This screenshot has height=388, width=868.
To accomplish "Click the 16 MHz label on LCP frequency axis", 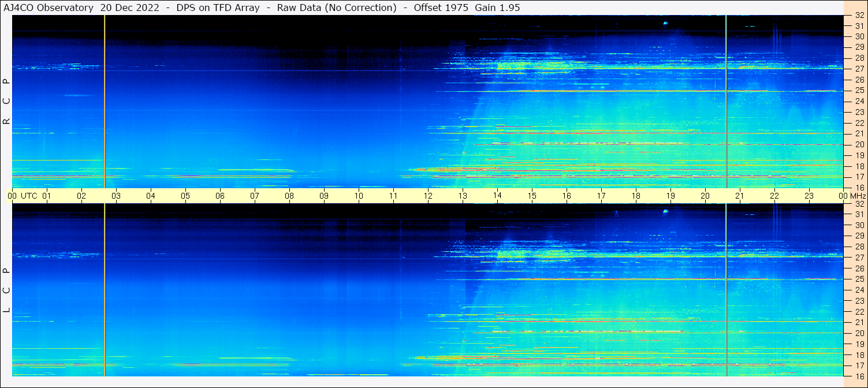I will pos(859,376).
